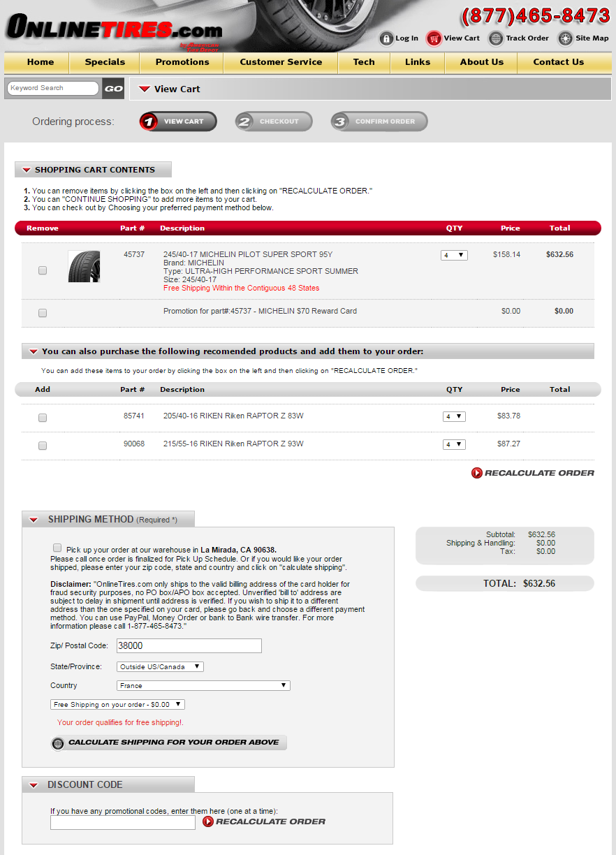Click the Log In link text
The width and height of the screenshot is (616, 855).
tap(406, 38)
